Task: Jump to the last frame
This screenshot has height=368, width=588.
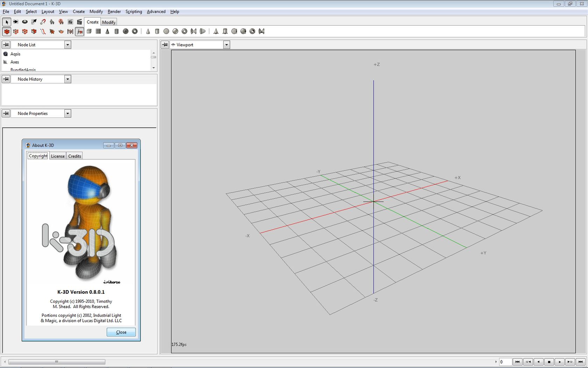Action: point(581,362)
